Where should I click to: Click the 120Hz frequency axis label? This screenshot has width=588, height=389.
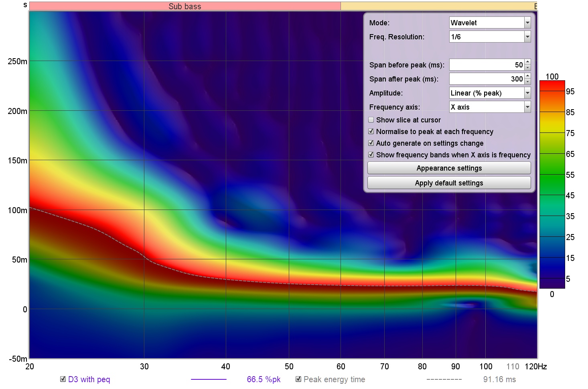[x=536, y=367]
